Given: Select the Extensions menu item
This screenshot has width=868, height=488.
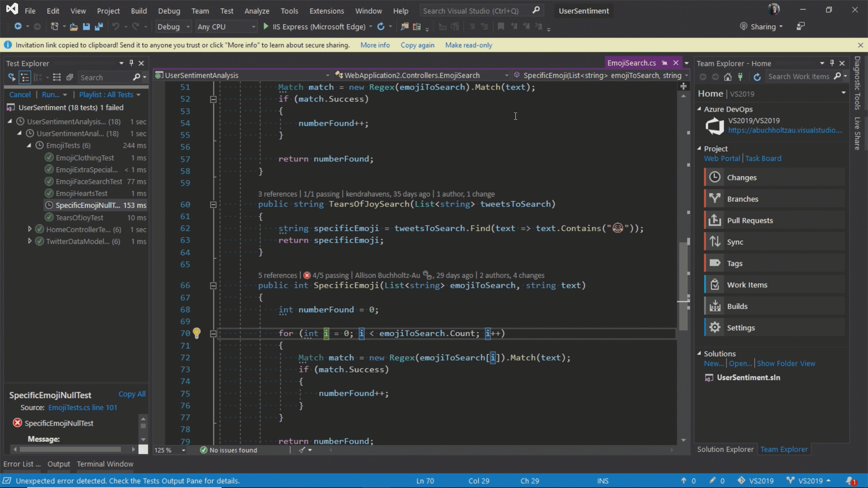Looking at the screenshot, I should [x=327, y=11].
